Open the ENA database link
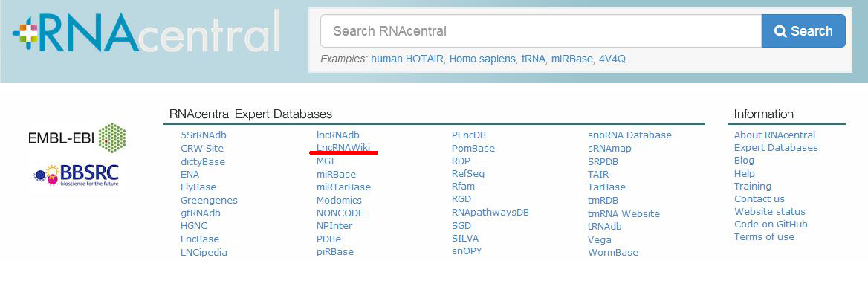The height and width of the screenshot is (281, 868). coord(190,174)
